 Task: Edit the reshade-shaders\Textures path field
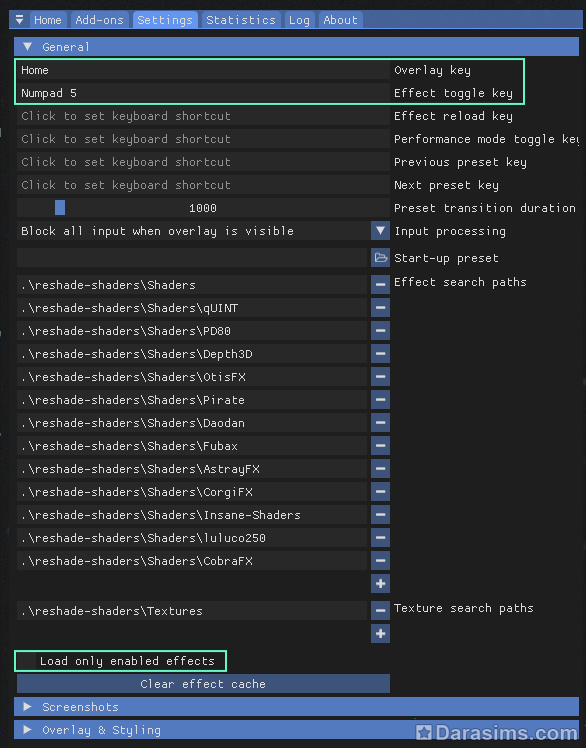pos(192,610)
